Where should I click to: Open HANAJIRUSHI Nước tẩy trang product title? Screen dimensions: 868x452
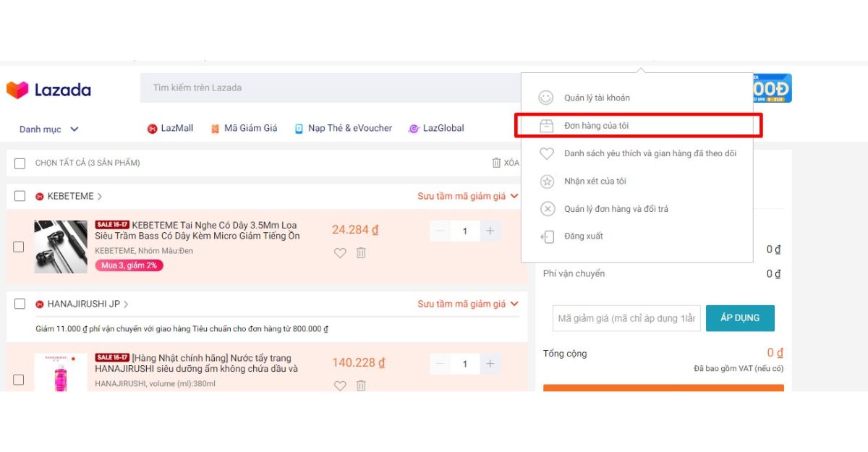pos(197,363)
